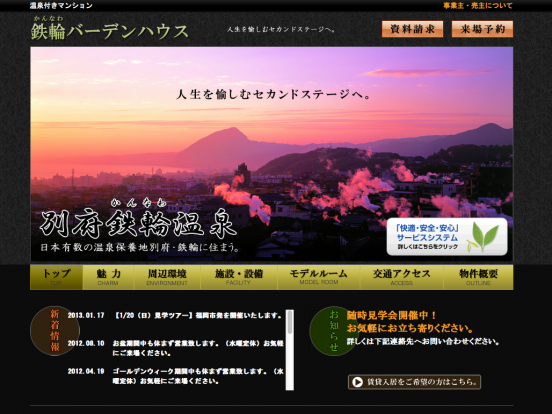Image resolution: width=552 pixels, height=414 pixels.
Task: Open the 来場予約 reservation button
Action: tap(482, 29)
